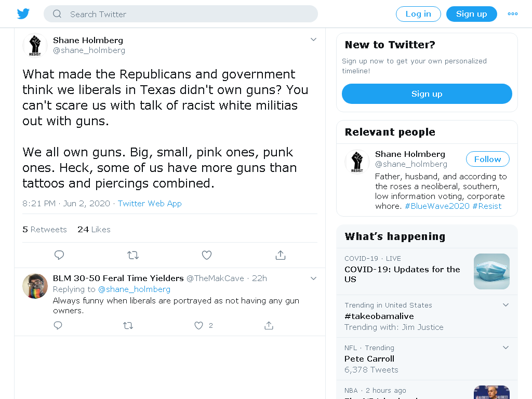This screenshot has width=532, height=399.
Task: Share TheMakCave's reply tweet
Action: (x=269, y=325)
